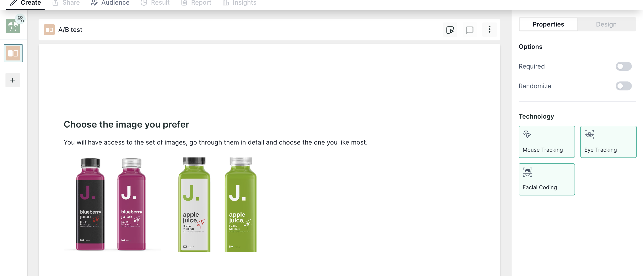The image size is (644, 276).
Task: Click the A/B test title text
Action: point(70,30)
